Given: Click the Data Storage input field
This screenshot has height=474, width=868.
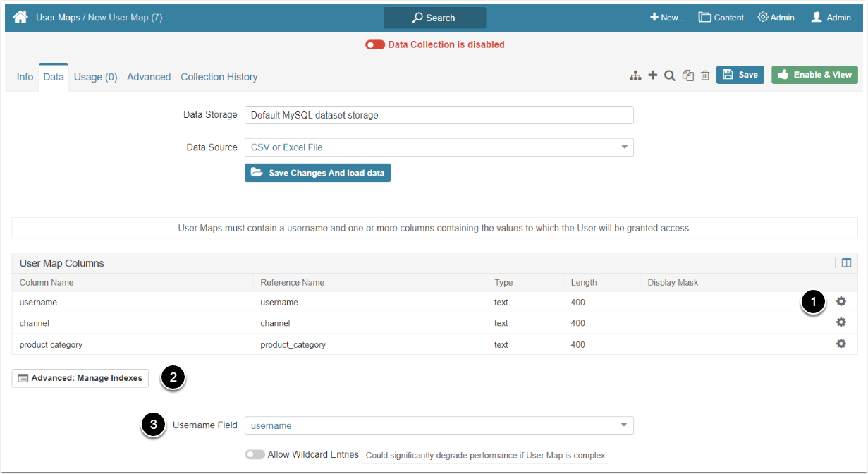Looking at the screenshot, I should (x=439, y=115).
